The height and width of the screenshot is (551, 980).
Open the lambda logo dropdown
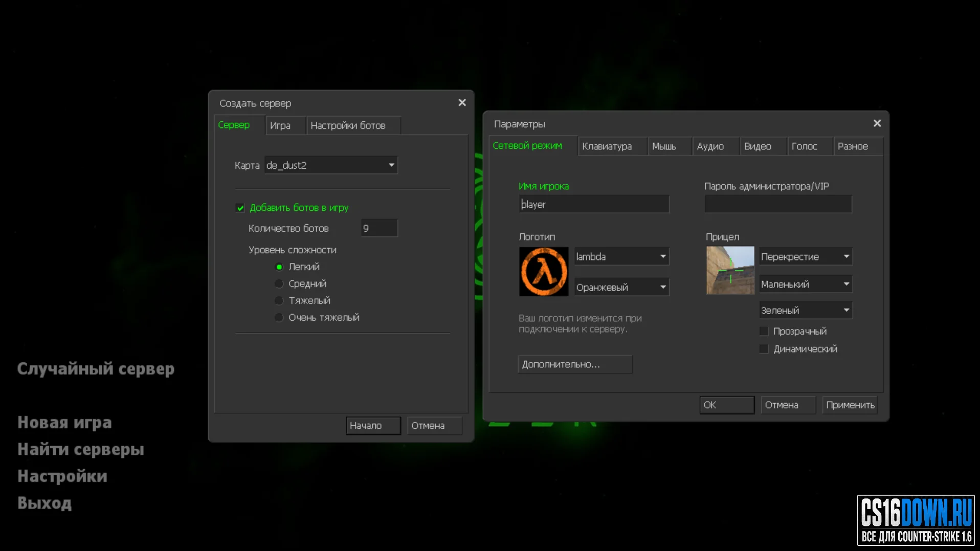point(621,256)
